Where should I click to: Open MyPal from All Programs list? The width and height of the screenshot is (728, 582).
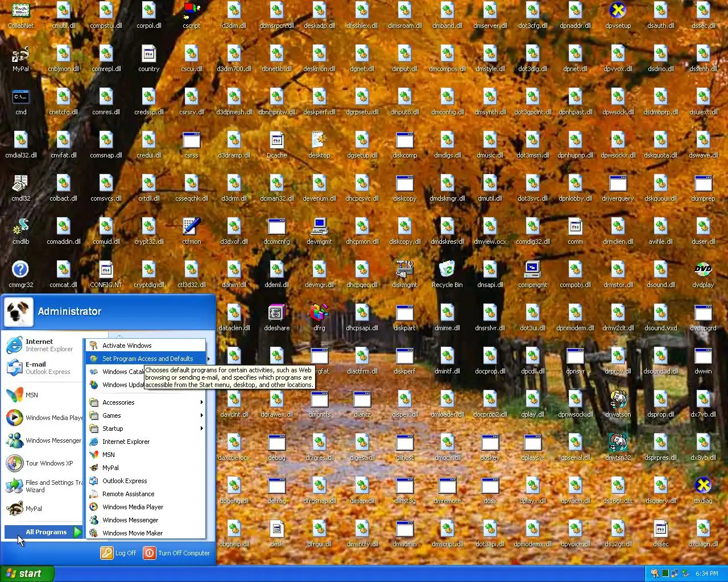146,468
